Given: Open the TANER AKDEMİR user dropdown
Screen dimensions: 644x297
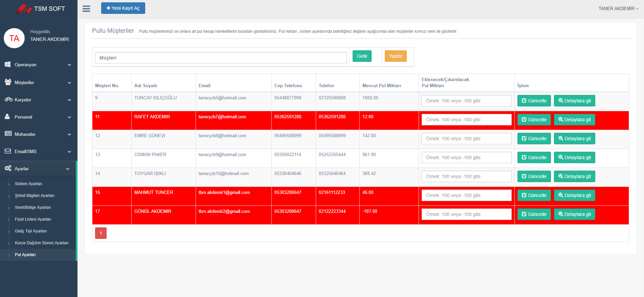Looking at the screenshot, I should coord(618,8).
